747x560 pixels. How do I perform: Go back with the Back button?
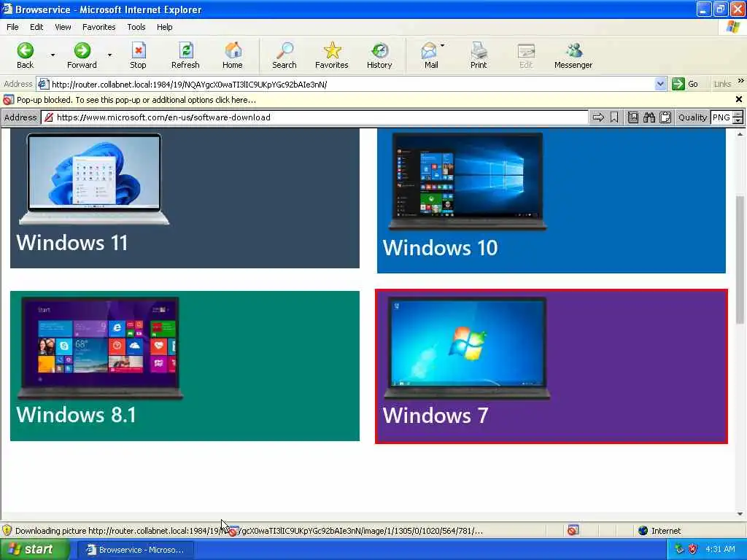coord(26,55)
